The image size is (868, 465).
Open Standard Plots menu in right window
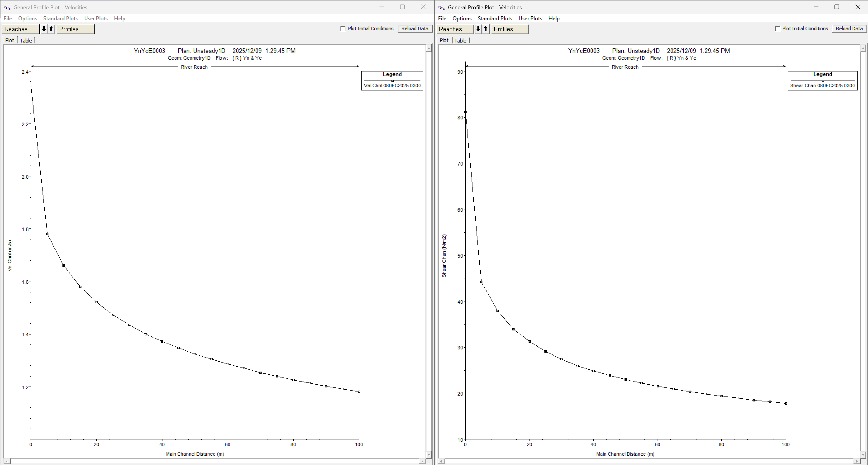click(495, 19)
